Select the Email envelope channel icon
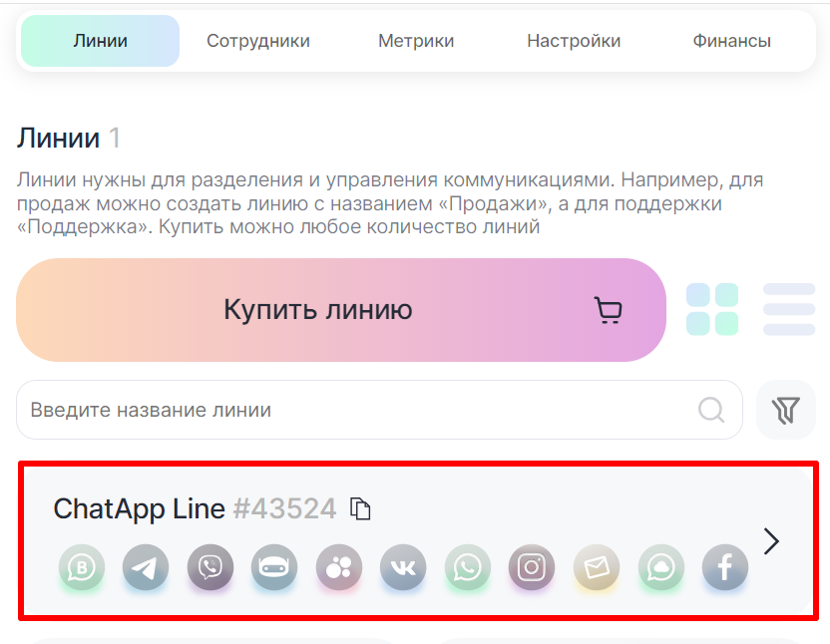The width and height of the screenshot is (830, 644). [x=597, y=568]
